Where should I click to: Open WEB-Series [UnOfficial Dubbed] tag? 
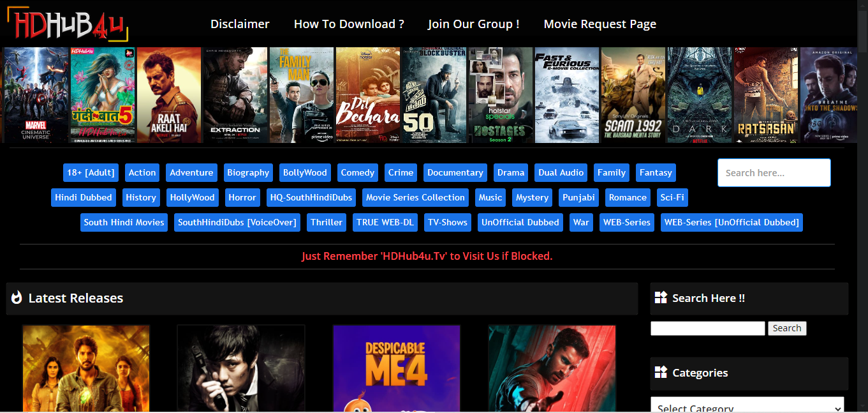coord(732,222)
